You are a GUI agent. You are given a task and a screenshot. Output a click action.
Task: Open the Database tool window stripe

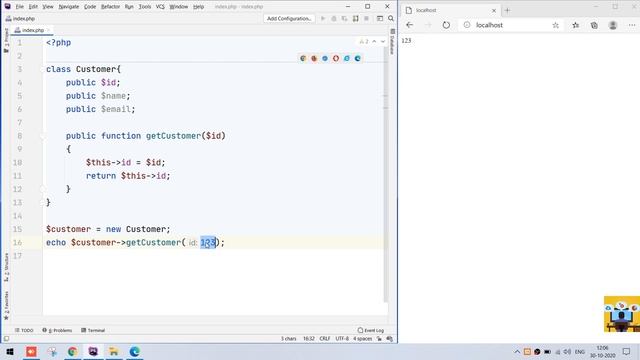[392, 41]
